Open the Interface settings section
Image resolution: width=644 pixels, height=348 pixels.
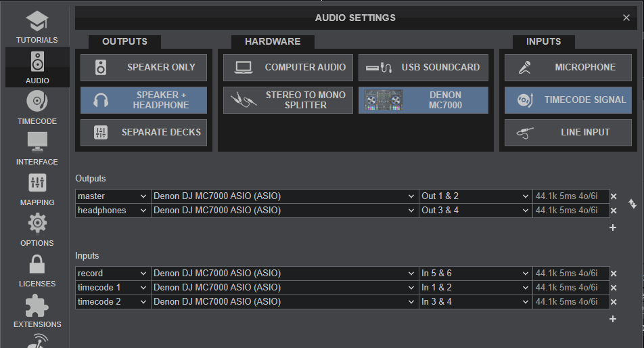point(37,148)
